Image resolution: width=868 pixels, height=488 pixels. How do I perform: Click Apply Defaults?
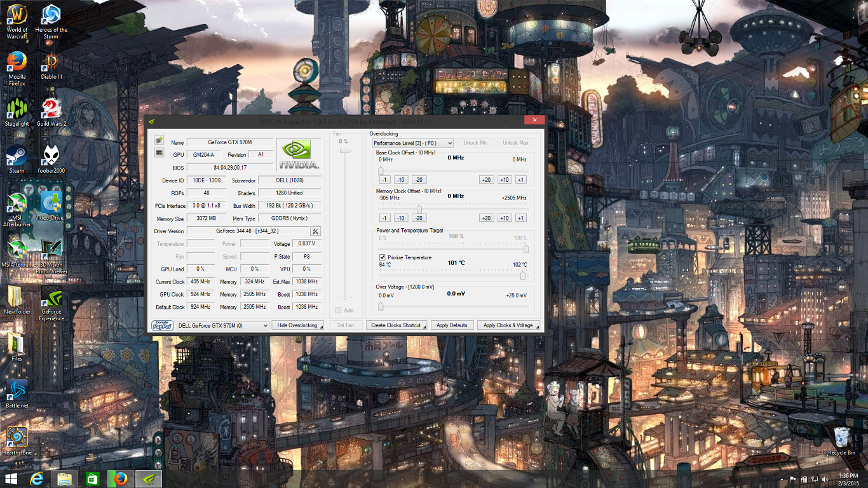click(452, 325)
